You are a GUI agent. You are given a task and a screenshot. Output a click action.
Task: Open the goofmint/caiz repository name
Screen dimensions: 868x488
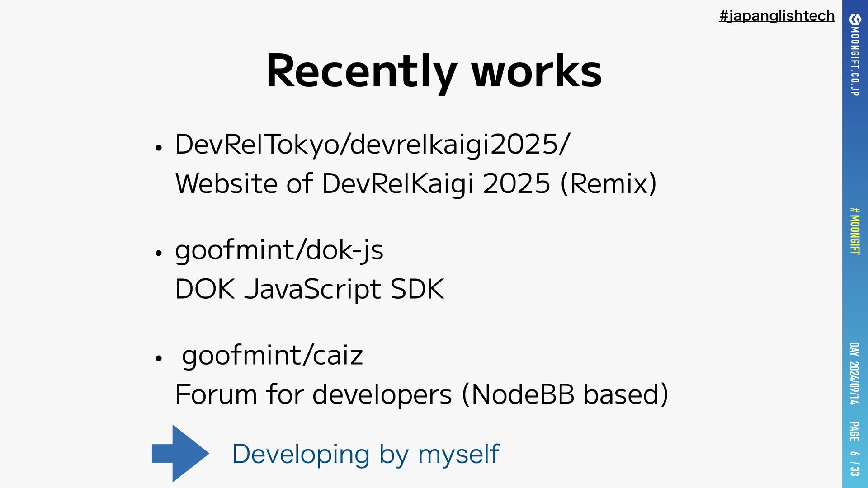click(272, 356)
